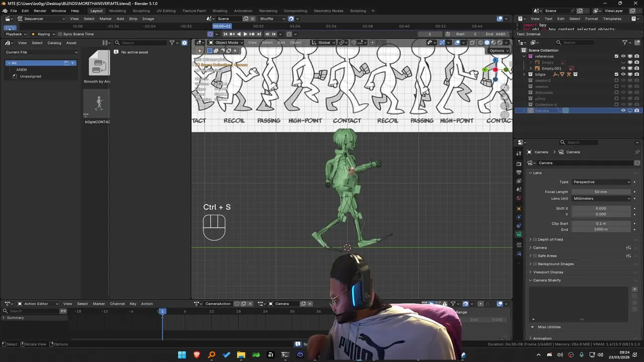Hide Empty.001 with its eye icon

tap(623, 68)
